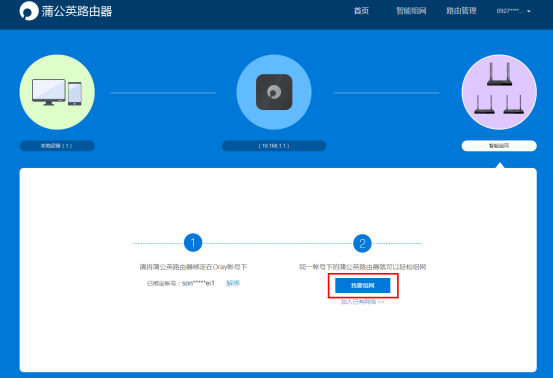
Task: Click the account dropdown arrow
Action: click(529, 11)
